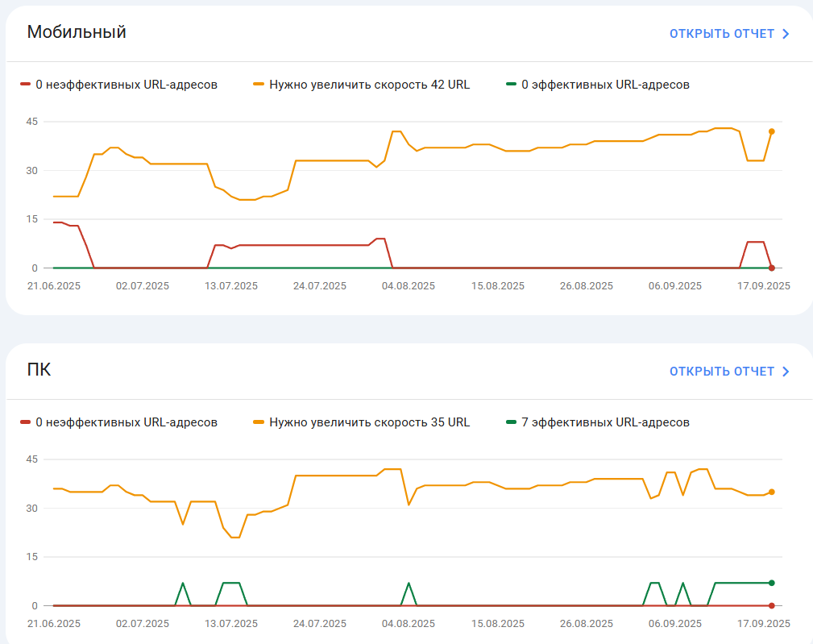Screen dimensions: 813x644
Task: Click chevron arrow beside Мобильный ОТКРЫТЬ ОТЧЕТ
Action: pos(786,34)
